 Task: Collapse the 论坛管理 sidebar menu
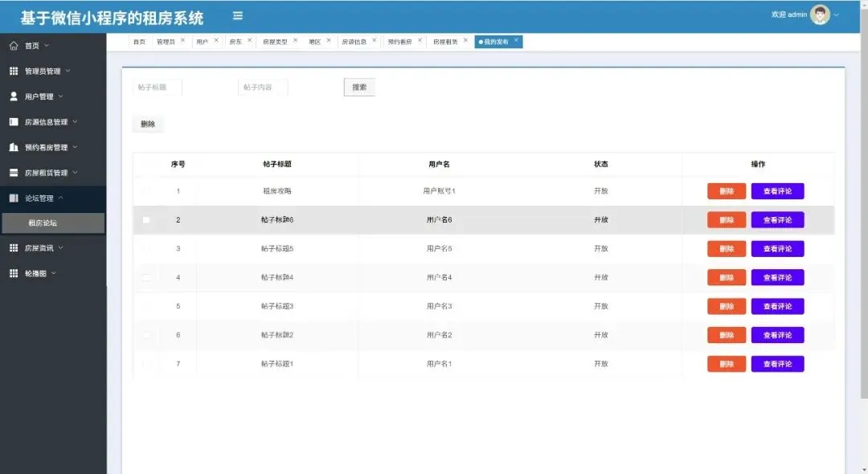(x=61, y=198)
